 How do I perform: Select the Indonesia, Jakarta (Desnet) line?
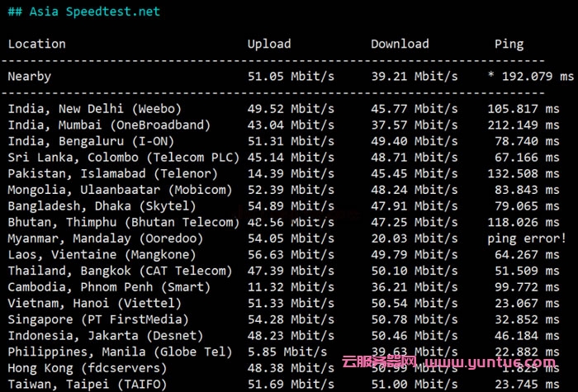106,335
